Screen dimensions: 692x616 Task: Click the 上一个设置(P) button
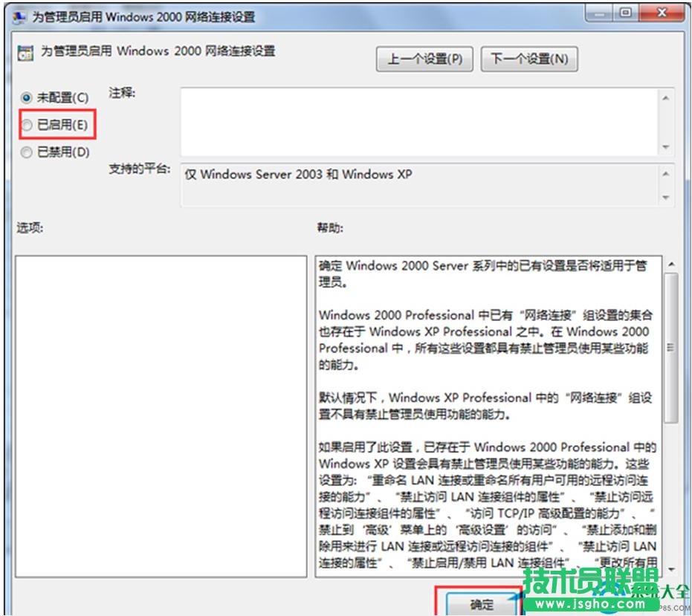[424, 59]
